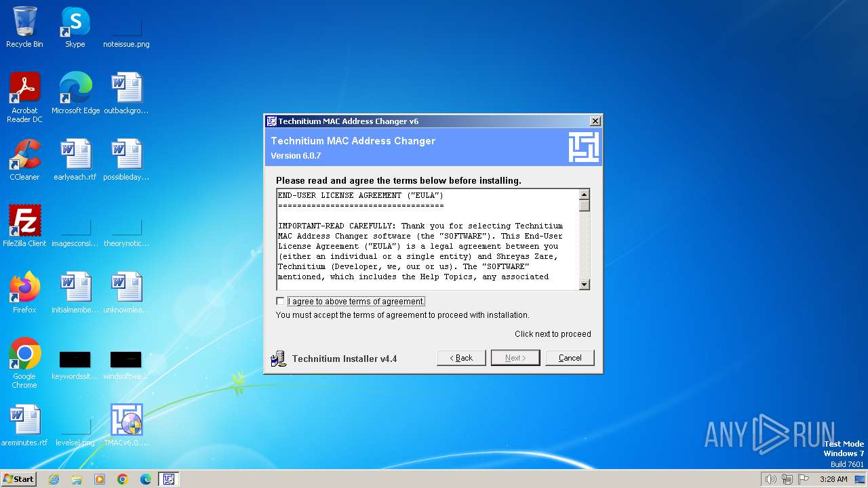Click the Action Center flag icon
Viewport: 868px width, 488px height.
804,479
